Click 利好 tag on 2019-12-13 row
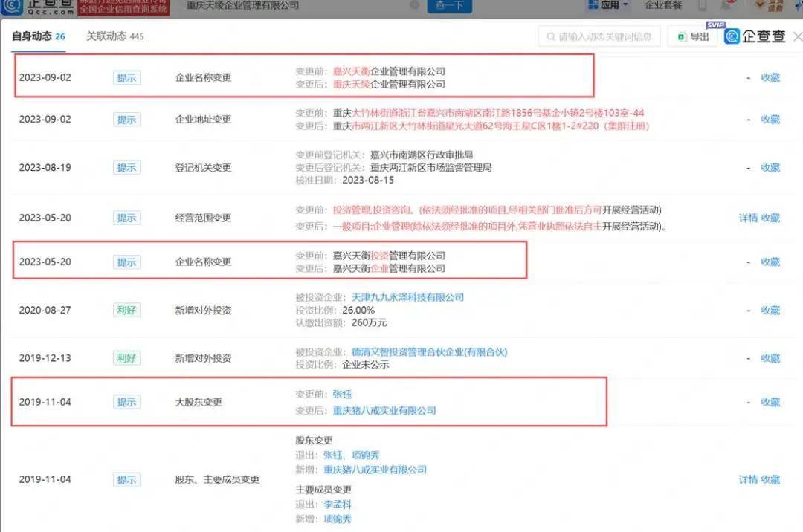This screenshot has height=532, width=803. pos(126,358)
